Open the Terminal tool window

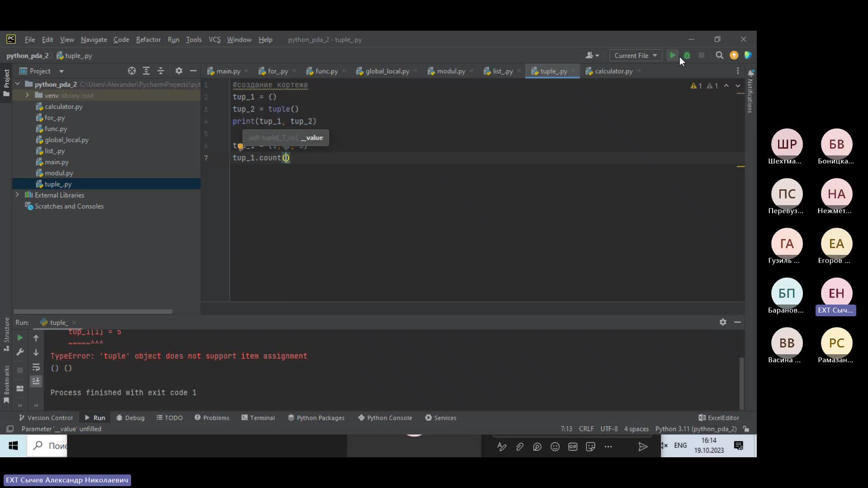(258, 418)
